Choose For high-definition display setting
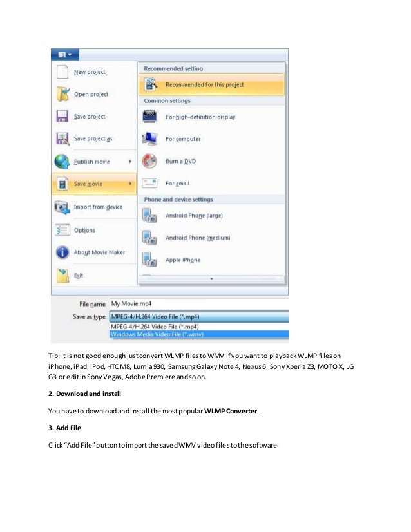Image resolution: width=411 pixels, height=532 pixels. [211, 117]
